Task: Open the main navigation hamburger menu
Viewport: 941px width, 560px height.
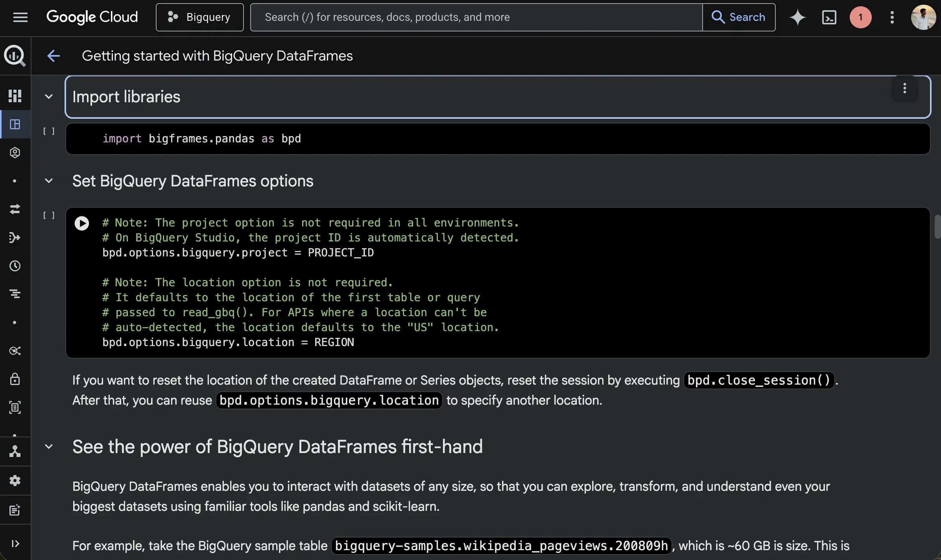Action: (20, 17)
